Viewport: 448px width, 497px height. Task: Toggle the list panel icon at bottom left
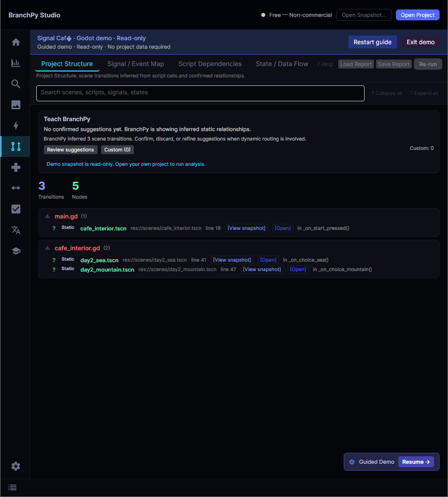click(x=12, y=488)
